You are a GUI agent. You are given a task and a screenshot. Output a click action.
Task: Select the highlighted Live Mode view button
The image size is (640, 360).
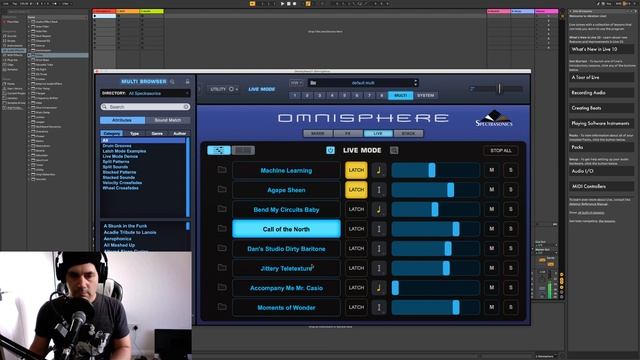point(219,150)
